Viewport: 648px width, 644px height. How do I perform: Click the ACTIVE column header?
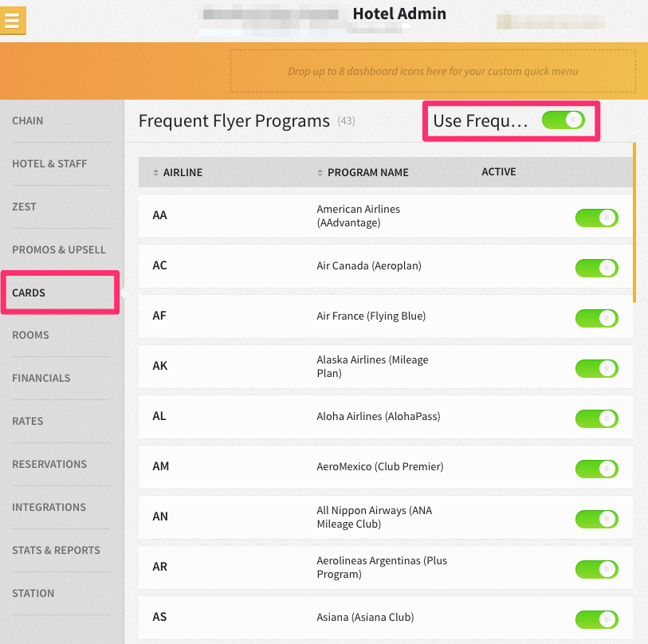point(499,171)
